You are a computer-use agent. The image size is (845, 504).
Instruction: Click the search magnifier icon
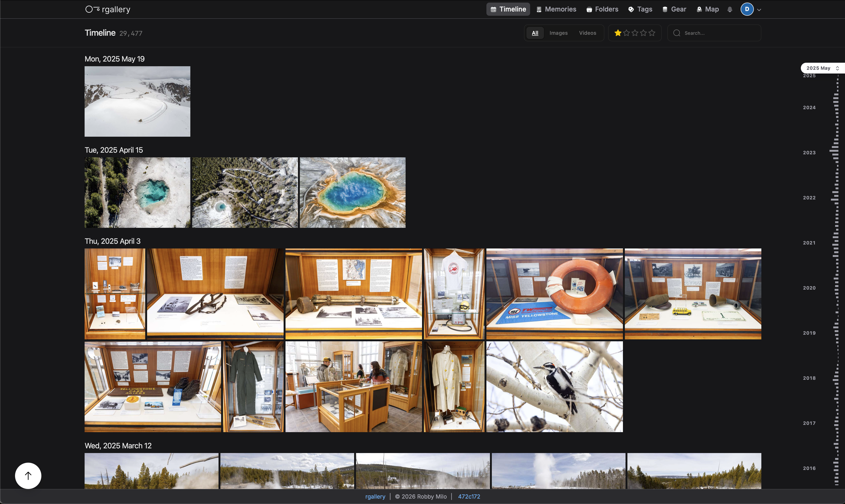click(677, 33)
